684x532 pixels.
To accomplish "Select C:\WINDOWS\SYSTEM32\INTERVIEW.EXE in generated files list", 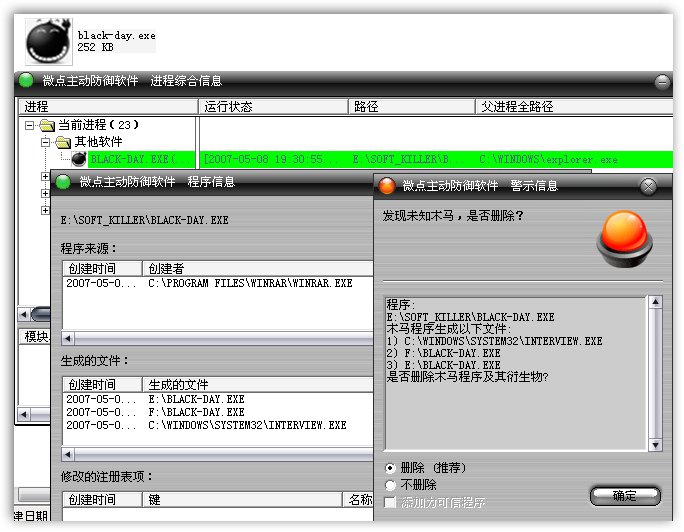I will (x=247, y=425).
